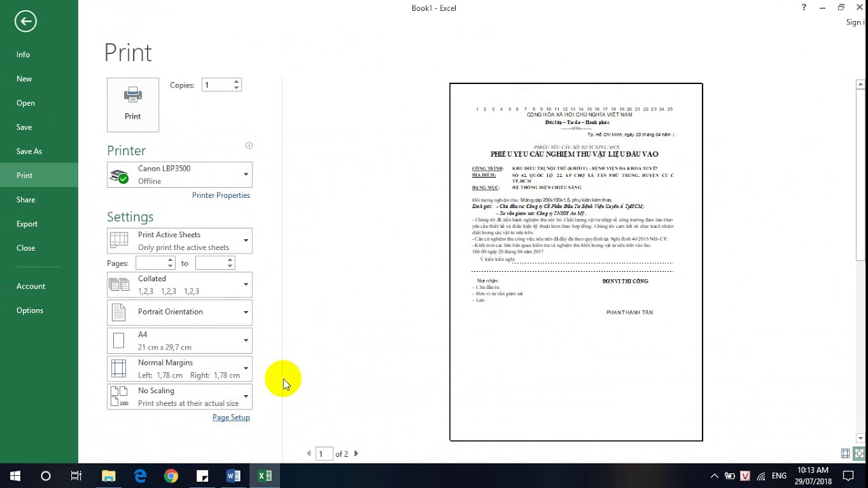Viewport: 868px width, 488px height.
Task: Choose Save As in backstage menu
Action: click(x=39, y=151)
